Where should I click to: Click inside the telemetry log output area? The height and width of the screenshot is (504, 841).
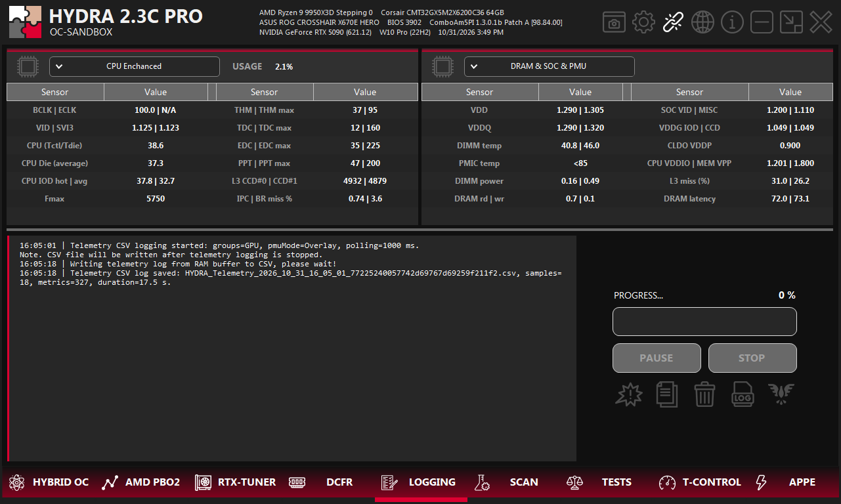(x=292, y=348)
